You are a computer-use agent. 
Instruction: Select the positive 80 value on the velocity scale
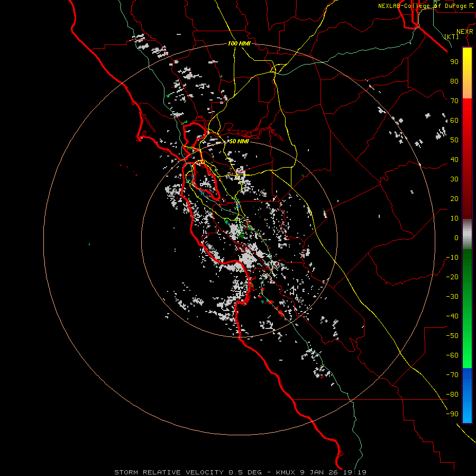pos(454,81)
